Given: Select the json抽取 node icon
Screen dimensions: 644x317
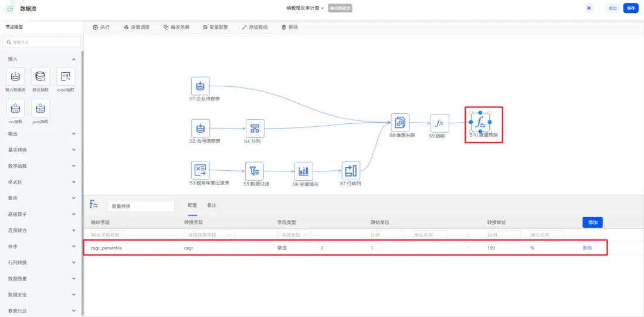Looking at the screenshot, I should [40, 108].
